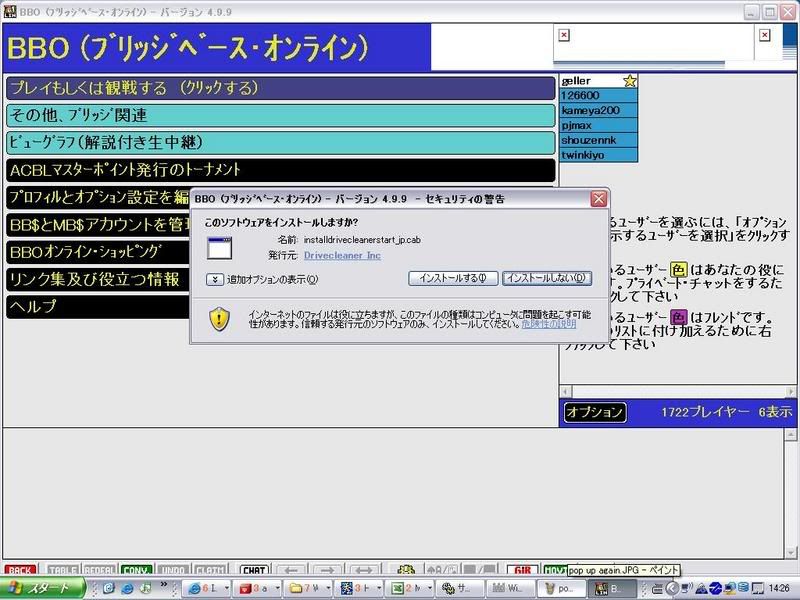Select user shouzennk in player list
800x600 pixels.
coord(598,140)
